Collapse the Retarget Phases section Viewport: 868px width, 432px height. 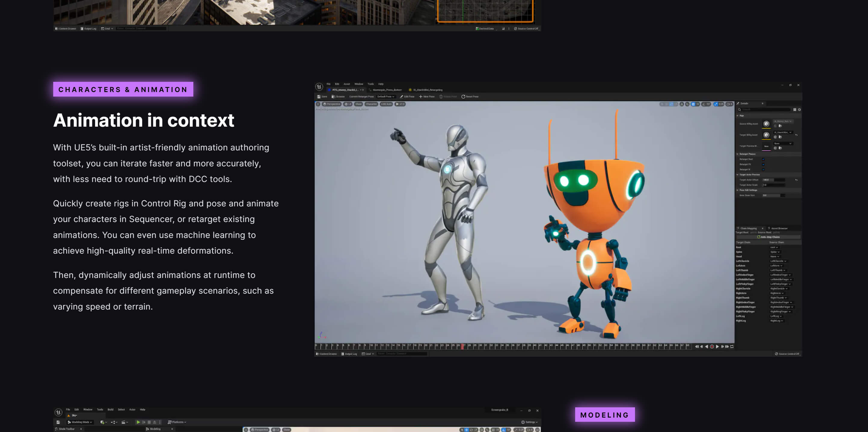coord(738,154)
